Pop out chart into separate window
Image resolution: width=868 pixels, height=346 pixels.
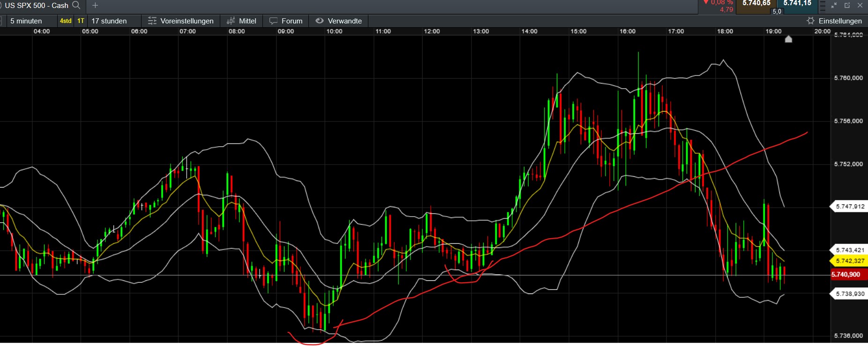[847, 5]
